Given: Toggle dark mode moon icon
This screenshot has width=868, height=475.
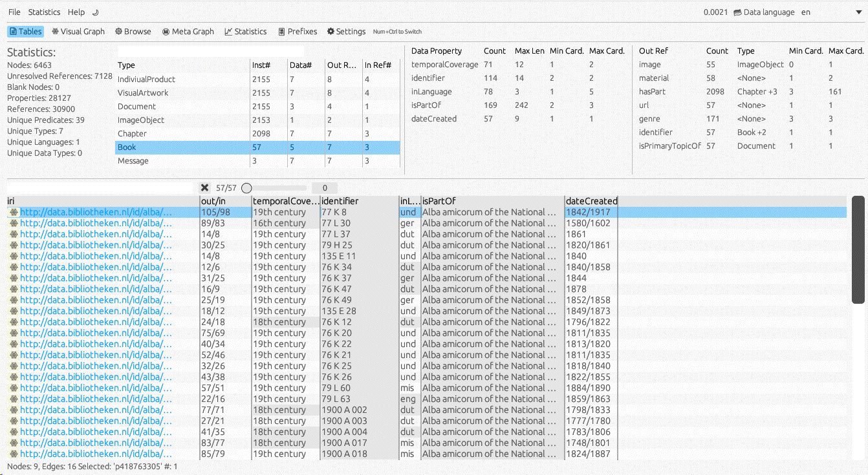Looking at the screenshot, I should (x=96, y=12).
